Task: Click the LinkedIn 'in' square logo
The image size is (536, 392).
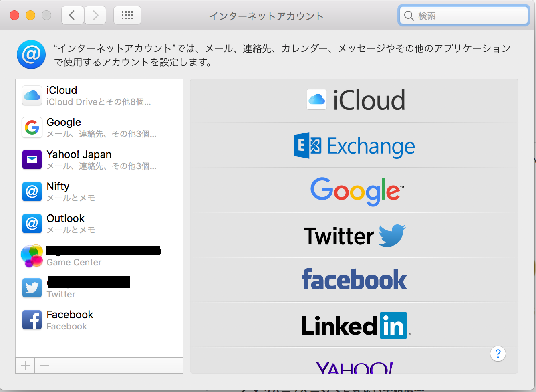Action: click(393, 325)
